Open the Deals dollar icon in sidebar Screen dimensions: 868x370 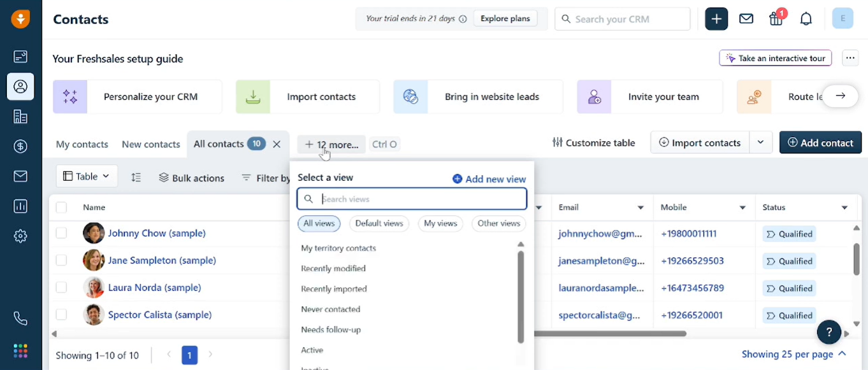20,146
